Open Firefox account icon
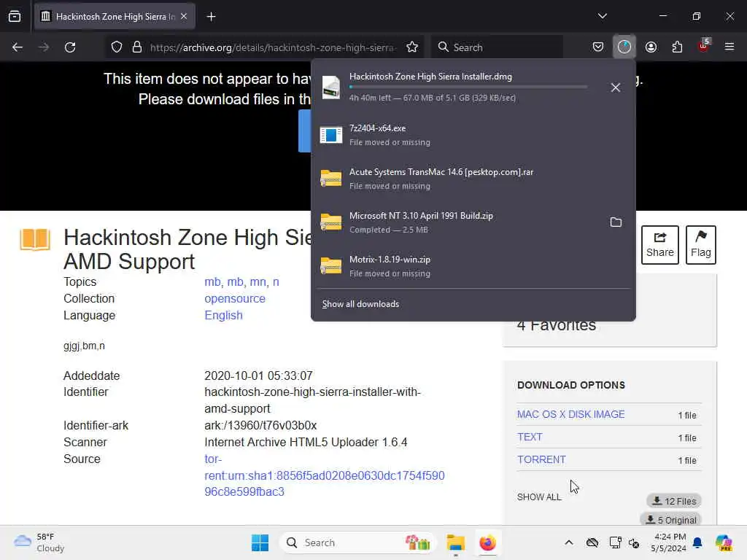Viewport: 747px width, 560px height. (x=651, y=47)
